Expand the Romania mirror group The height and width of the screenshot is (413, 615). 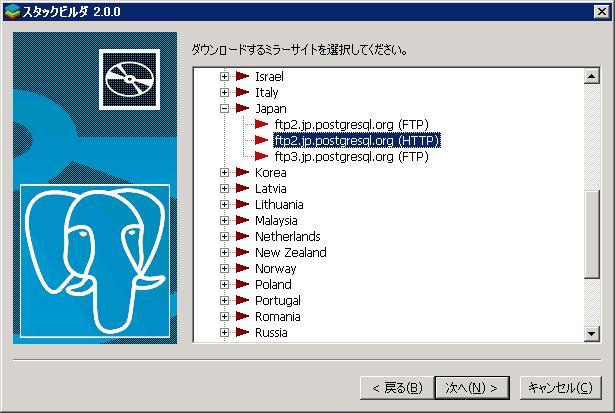pos(224,317)
